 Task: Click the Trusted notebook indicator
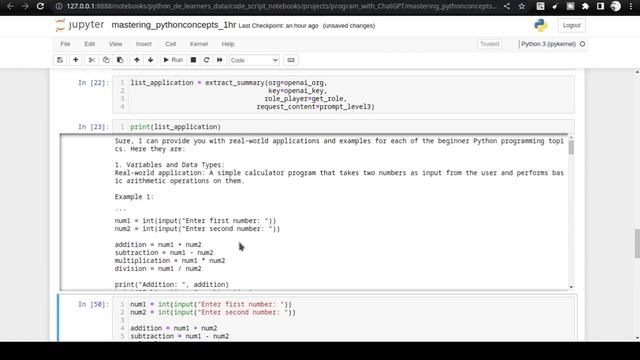click(489, 44)
